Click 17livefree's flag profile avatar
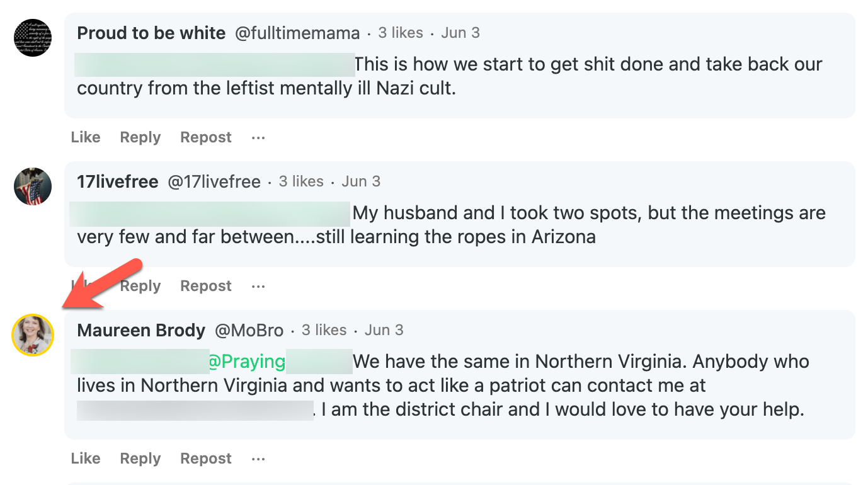The image size is (868, 485). tap(33, 186)
